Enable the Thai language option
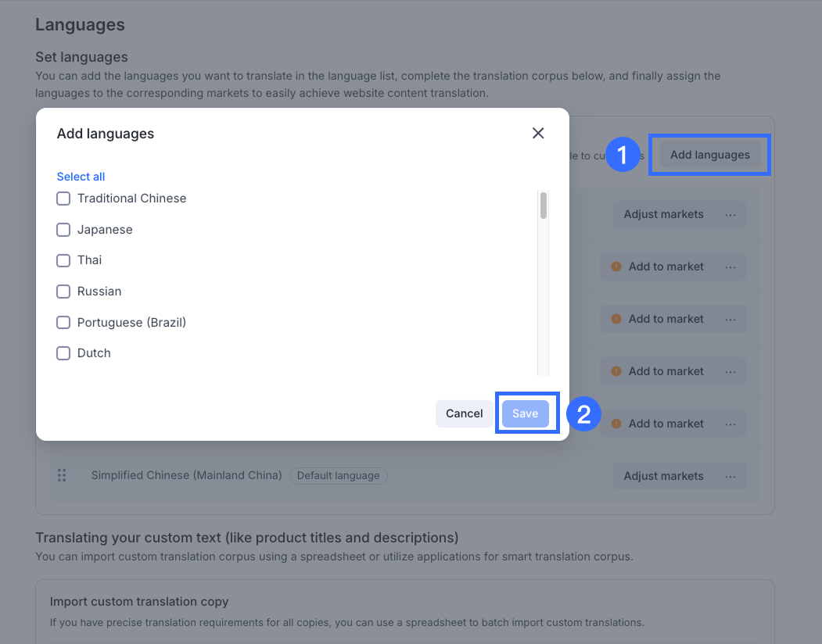 click(x=63, y=260)
